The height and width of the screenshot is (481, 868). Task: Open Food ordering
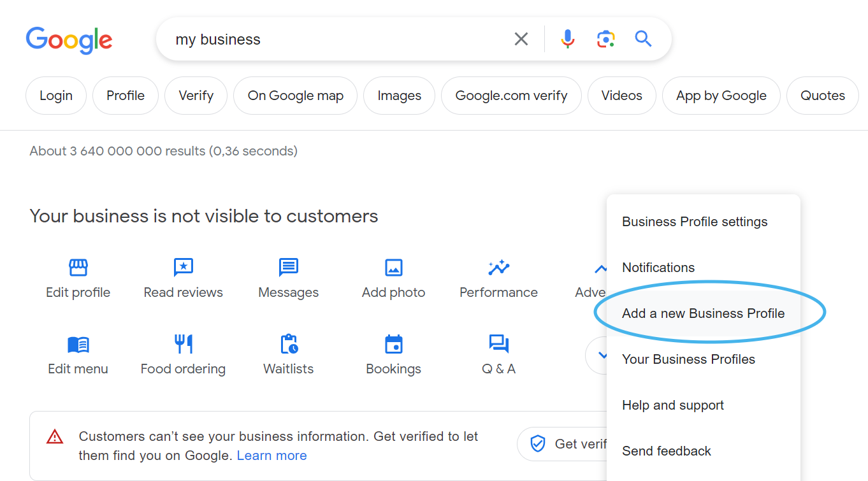click(183, 355)
